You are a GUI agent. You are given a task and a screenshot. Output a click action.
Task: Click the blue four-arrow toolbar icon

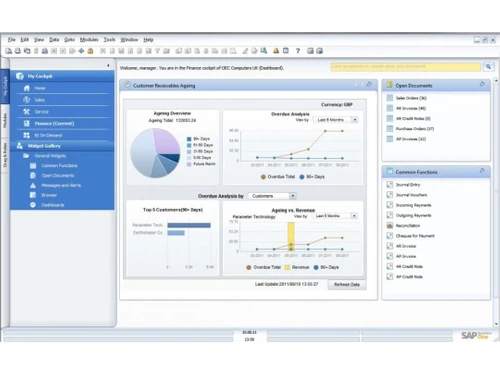81,51
